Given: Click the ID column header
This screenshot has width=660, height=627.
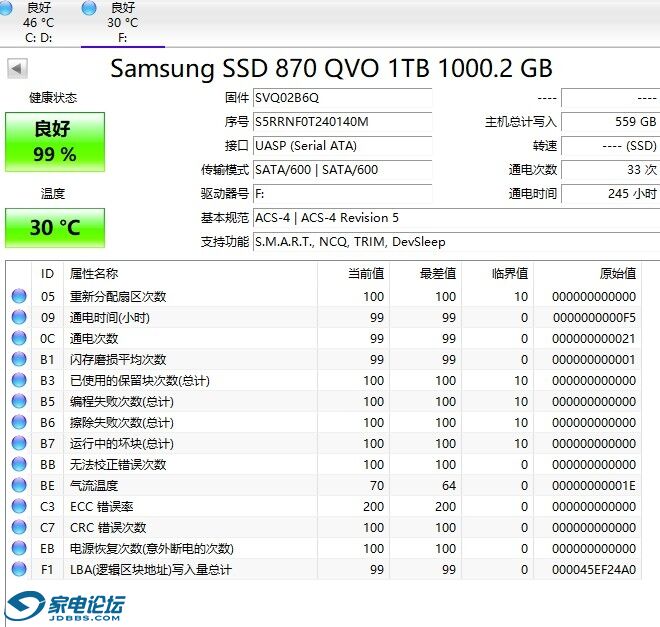Looking at the screenshot, I should pos(48,274).
